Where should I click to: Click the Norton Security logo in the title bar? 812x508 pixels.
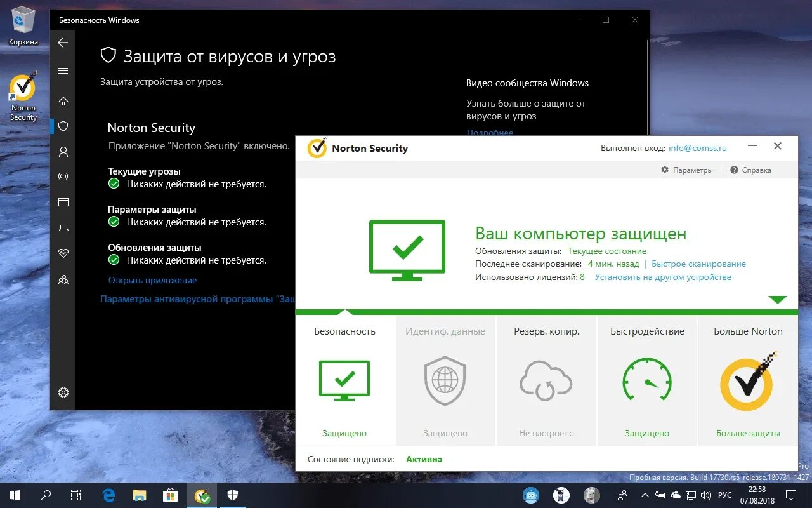pyautogui.click(x=317, y=148)
